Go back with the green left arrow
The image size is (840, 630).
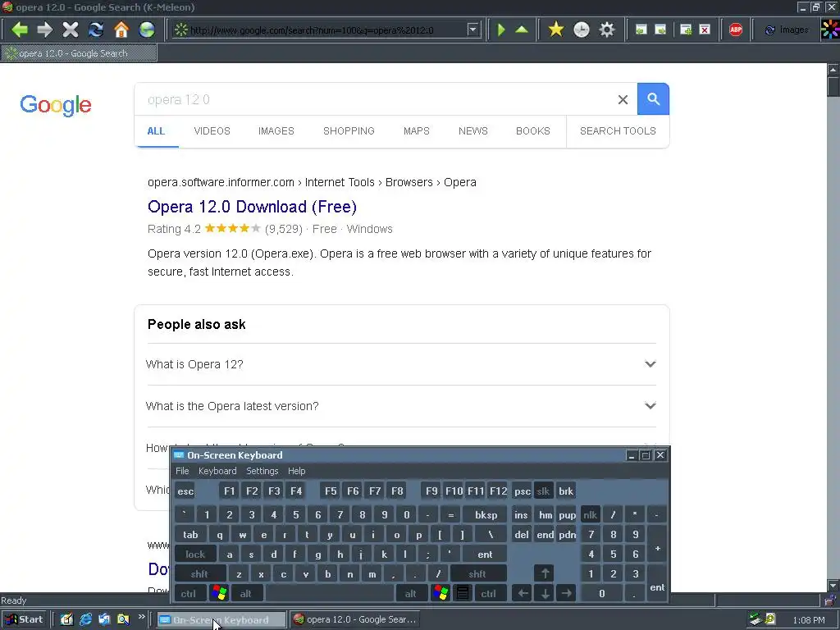click(x=20, y=30)
